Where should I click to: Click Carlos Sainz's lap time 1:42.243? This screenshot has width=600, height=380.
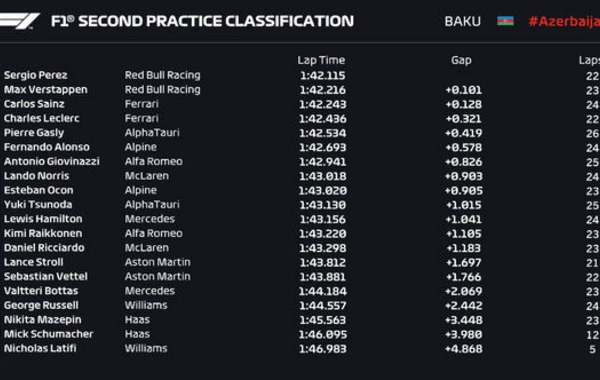pos(323,104)
